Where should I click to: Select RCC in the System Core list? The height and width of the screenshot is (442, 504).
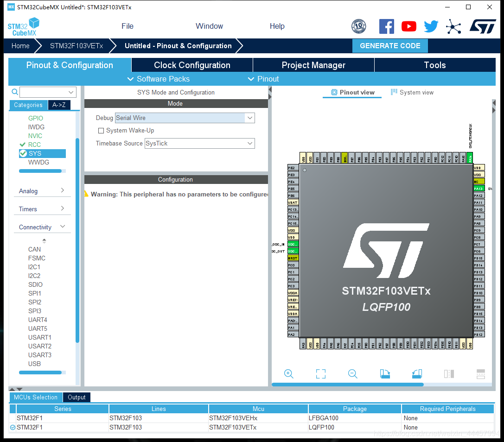(x=34, y=145)
